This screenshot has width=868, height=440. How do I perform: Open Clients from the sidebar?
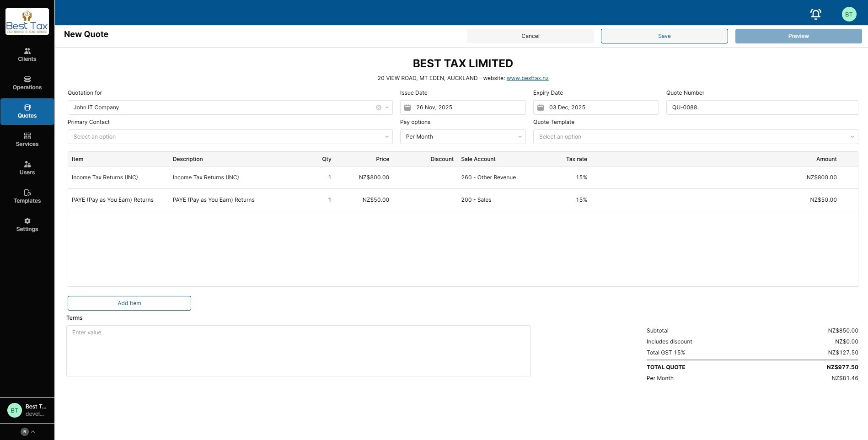click(27, 54)
